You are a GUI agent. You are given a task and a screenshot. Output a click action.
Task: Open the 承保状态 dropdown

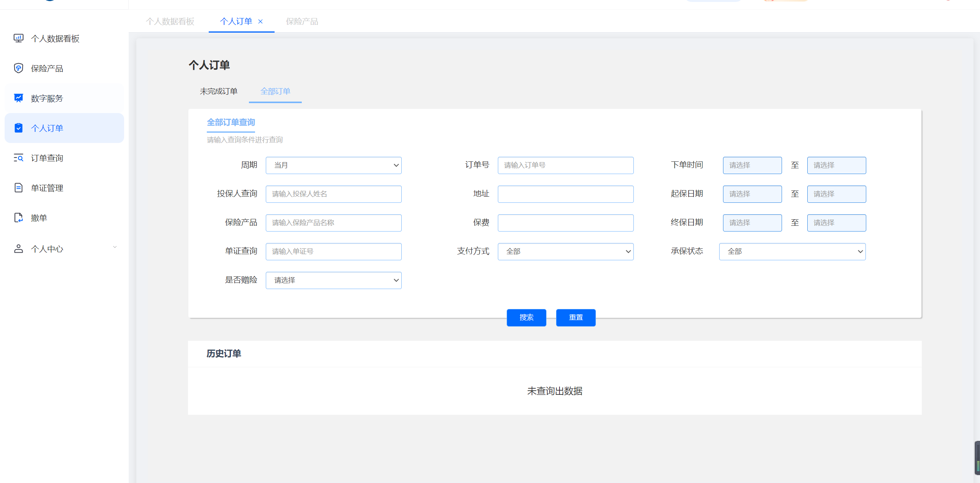792,251
